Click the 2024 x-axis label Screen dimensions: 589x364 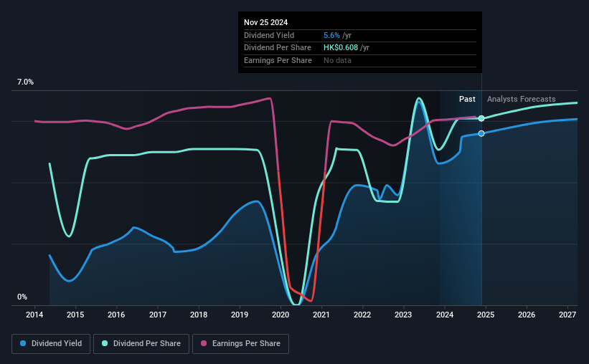[x=445, y=315]
